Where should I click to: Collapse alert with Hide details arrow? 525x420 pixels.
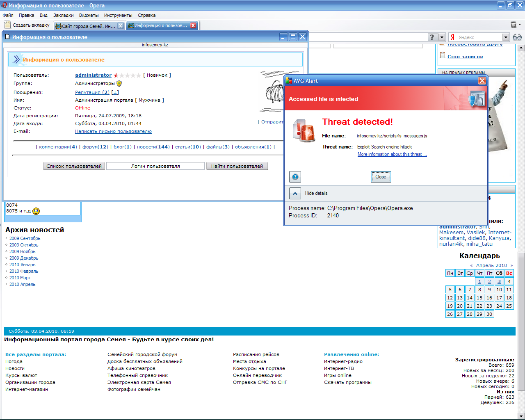(x=295, y=193)
